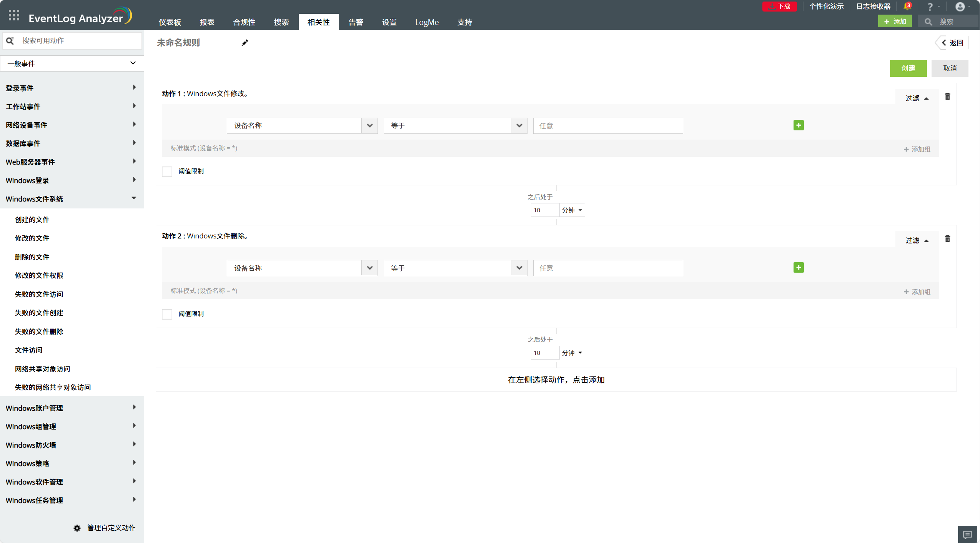Switch to the 告警 tab
The width and height of the screenshot is (980, 543).
click(356, 22)
